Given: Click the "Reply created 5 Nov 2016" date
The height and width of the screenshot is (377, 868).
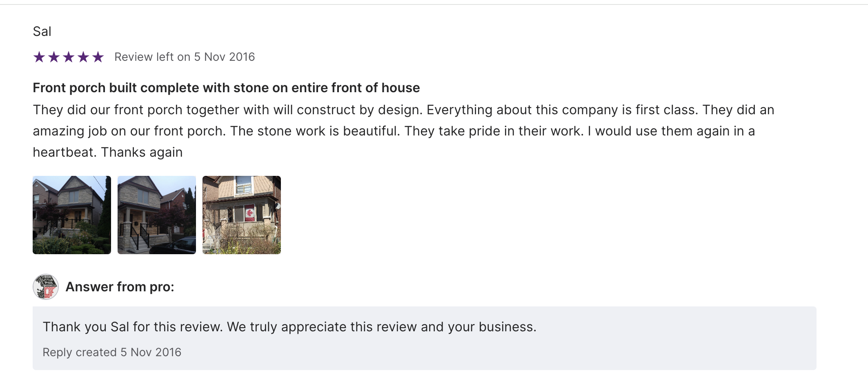Looking at the screenshot, I should point(112,352).
